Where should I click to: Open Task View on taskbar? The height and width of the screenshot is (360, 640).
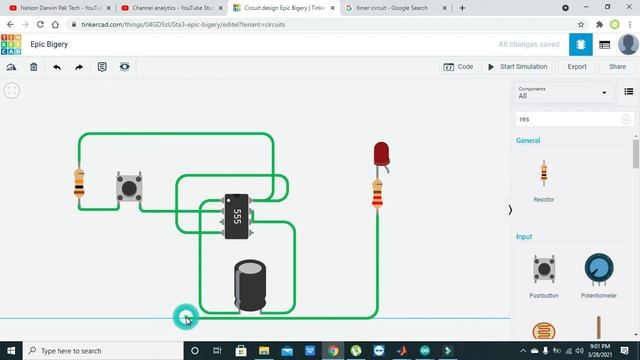pyautogui.click(x=217, y=351)
